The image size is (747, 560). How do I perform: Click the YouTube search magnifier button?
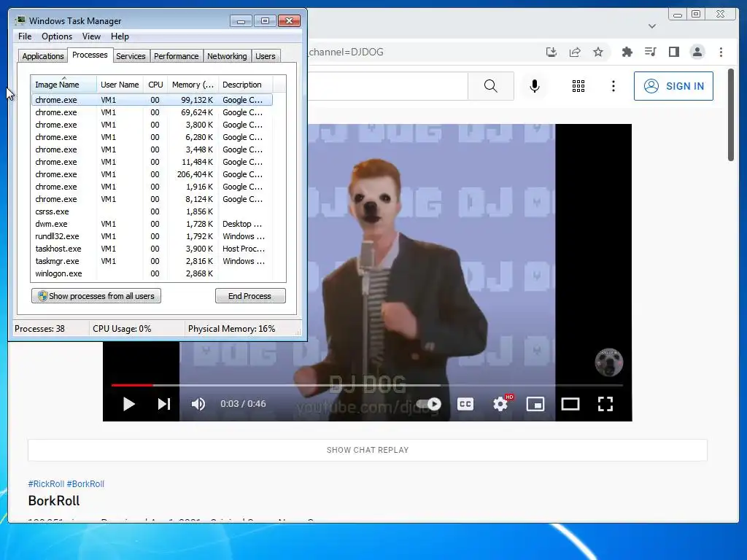pos(491,86)
